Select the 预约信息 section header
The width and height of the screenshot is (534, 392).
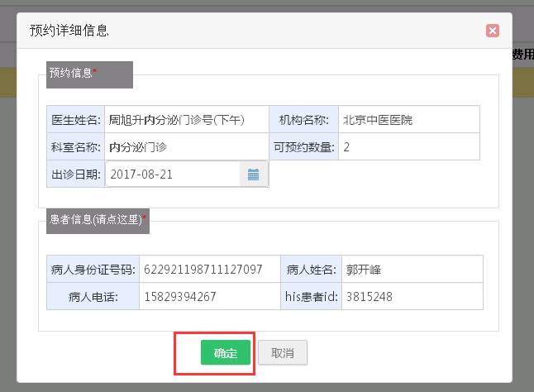[89, 74]
